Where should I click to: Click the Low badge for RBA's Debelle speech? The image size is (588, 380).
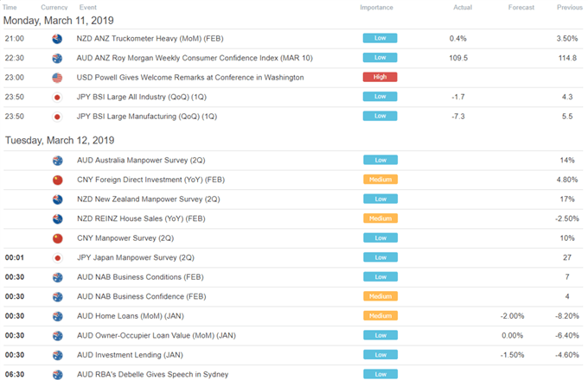[380, 374]
